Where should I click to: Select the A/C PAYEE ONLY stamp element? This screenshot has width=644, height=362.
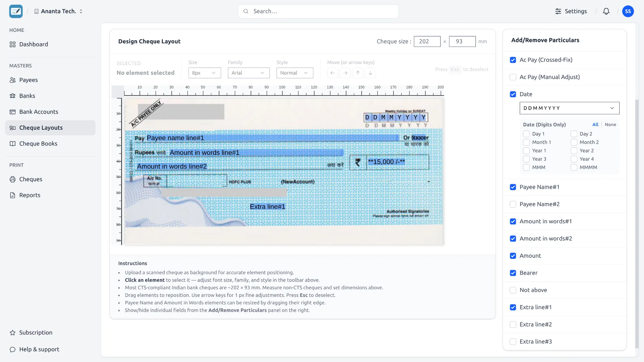(147, 113)
